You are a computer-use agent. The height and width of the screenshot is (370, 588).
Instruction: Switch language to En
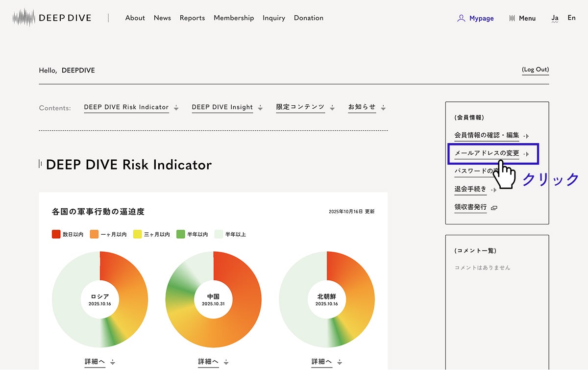571,18
